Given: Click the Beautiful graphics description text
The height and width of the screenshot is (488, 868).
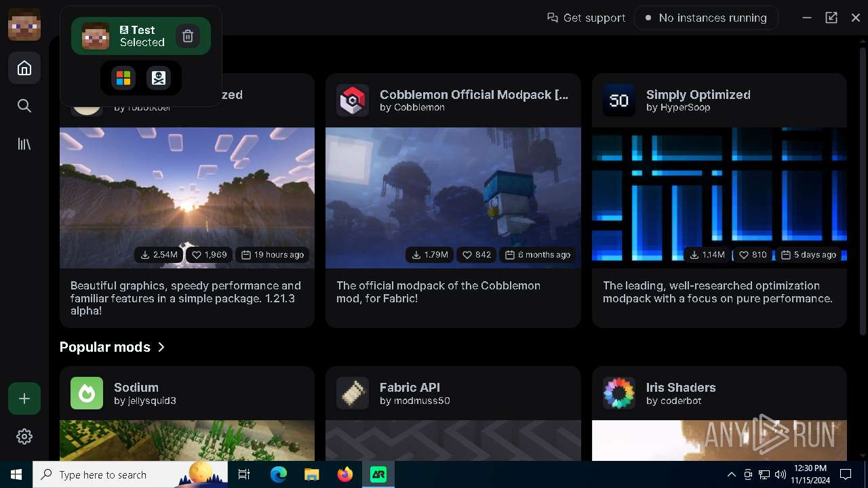Looking at the screenshot, I should pos(186,298).
